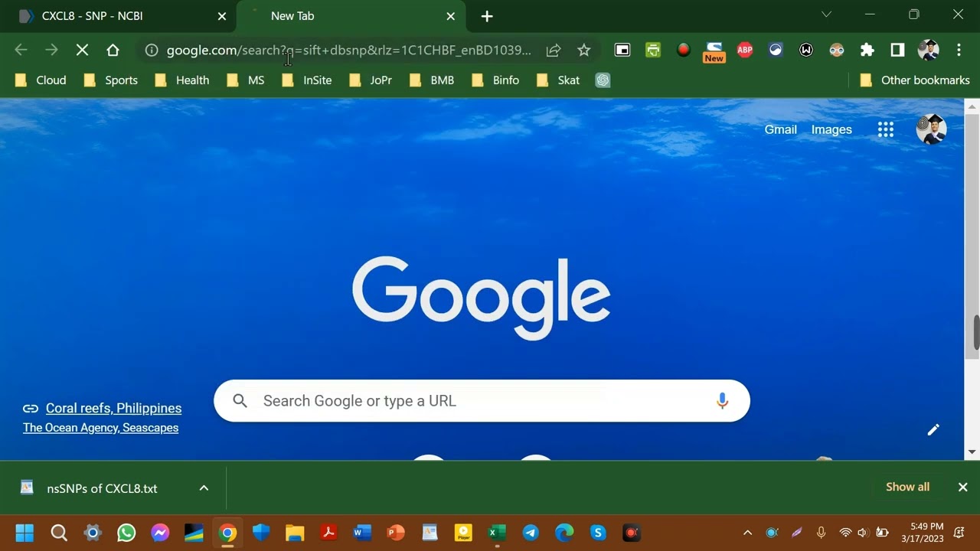Image resolution: width=980 pixels, height=551 pixels.
Task: Close the downloads bar
Action: click(x=963, y=487)
